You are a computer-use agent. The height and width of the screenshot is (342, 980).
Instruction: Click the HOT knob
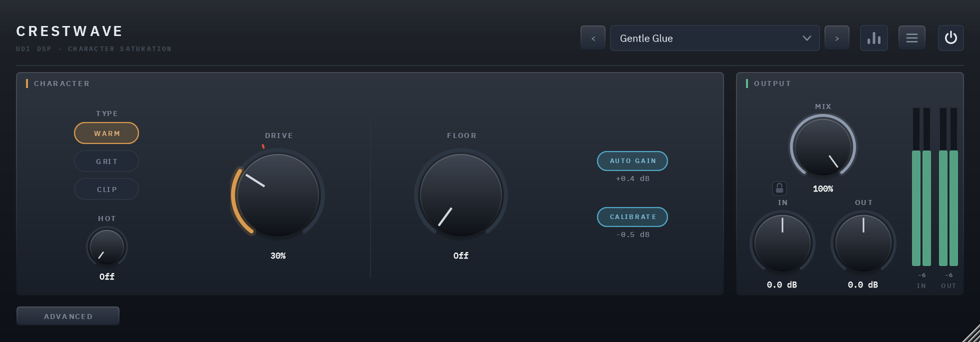107,247
